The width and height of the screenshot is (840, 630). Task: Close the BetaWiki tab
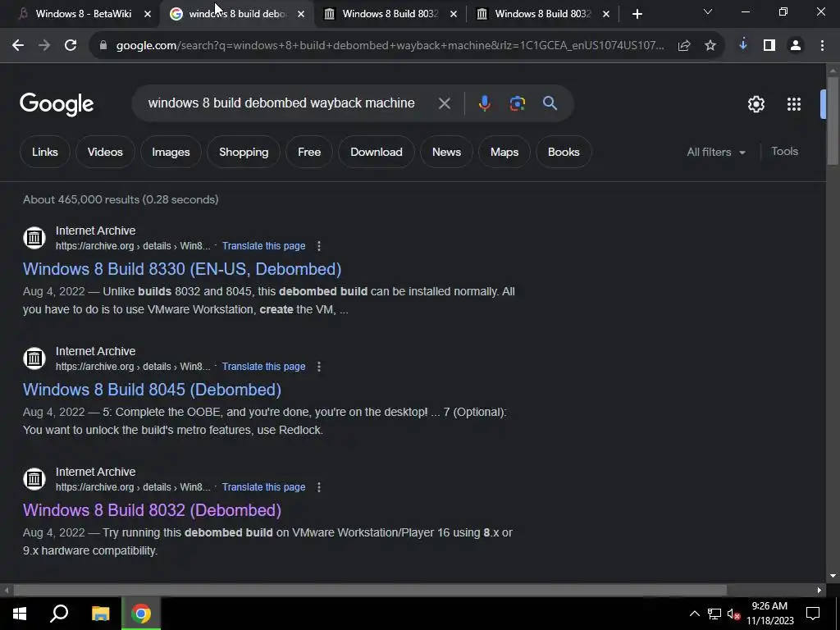point(148,14)
